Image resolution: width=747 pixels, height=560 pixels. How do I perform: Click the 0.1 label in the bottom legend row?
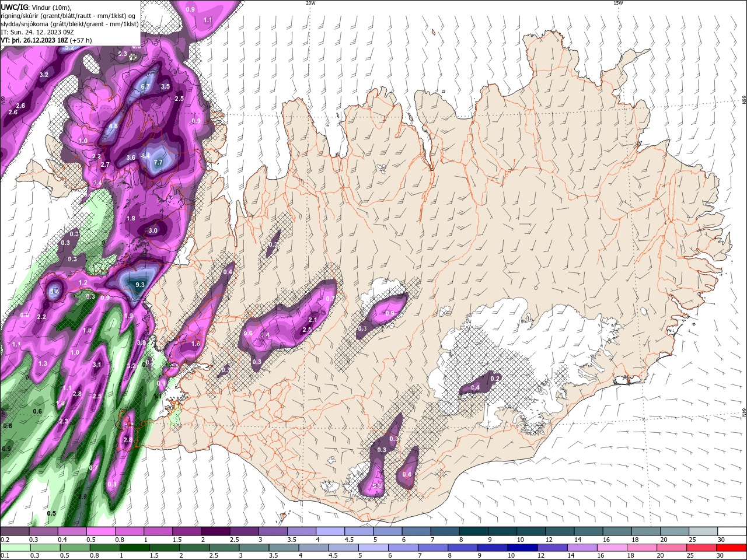tap(5, 556)
